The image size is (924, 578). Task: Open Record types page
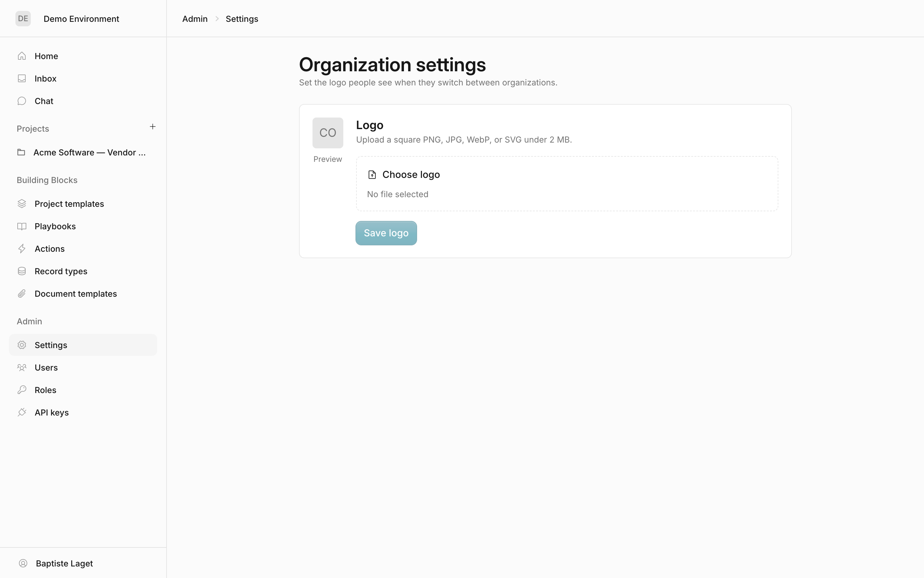click(x=83, y=271)
